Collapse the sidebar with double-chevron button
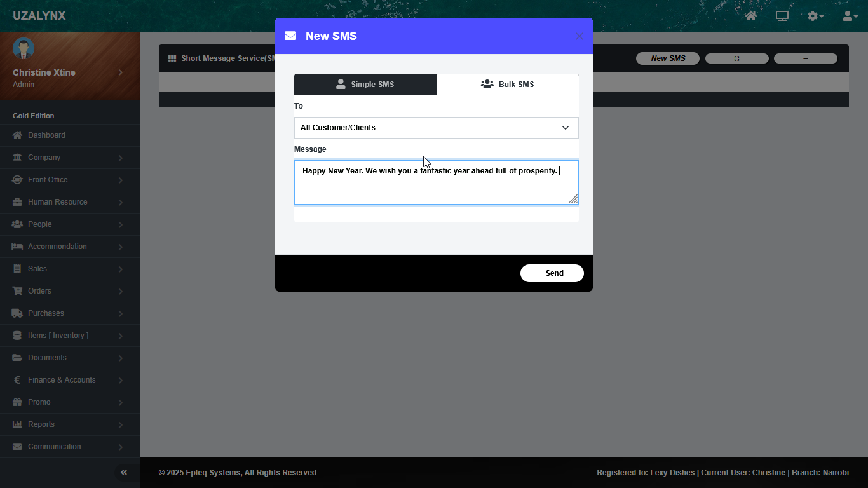The image size is (868, 488). pos(124,472)
